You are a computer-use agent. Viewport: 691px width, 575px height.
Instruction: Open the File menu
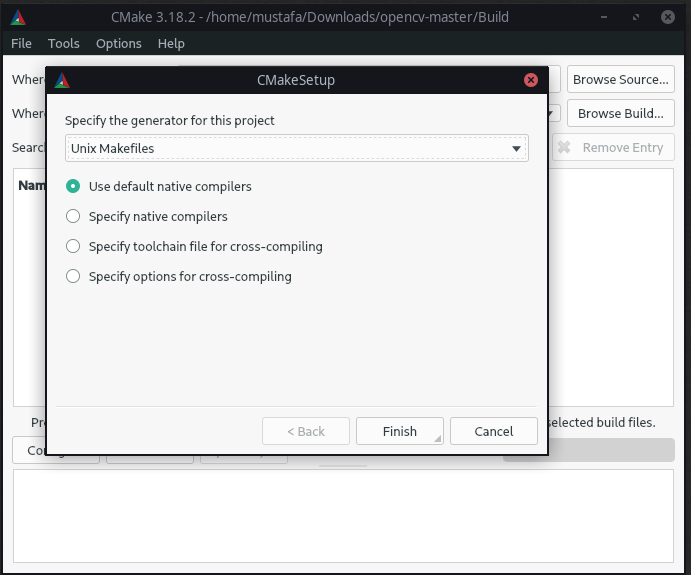[x=21, y=43]
